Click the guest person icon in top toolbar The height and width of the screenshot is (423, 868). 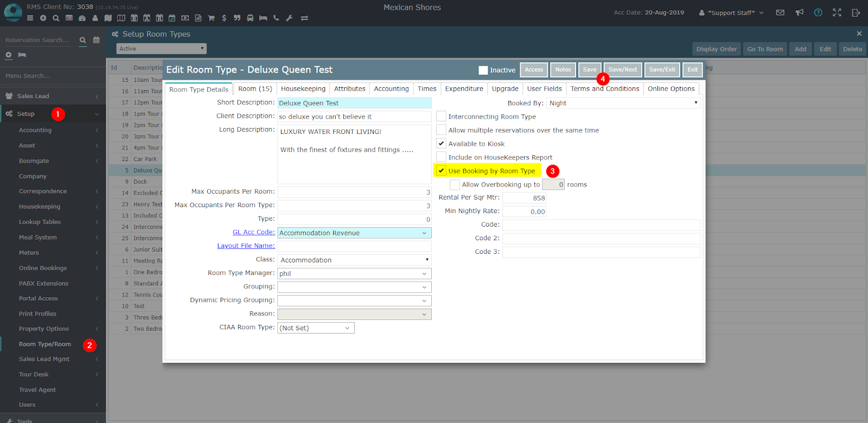(95, 18)
